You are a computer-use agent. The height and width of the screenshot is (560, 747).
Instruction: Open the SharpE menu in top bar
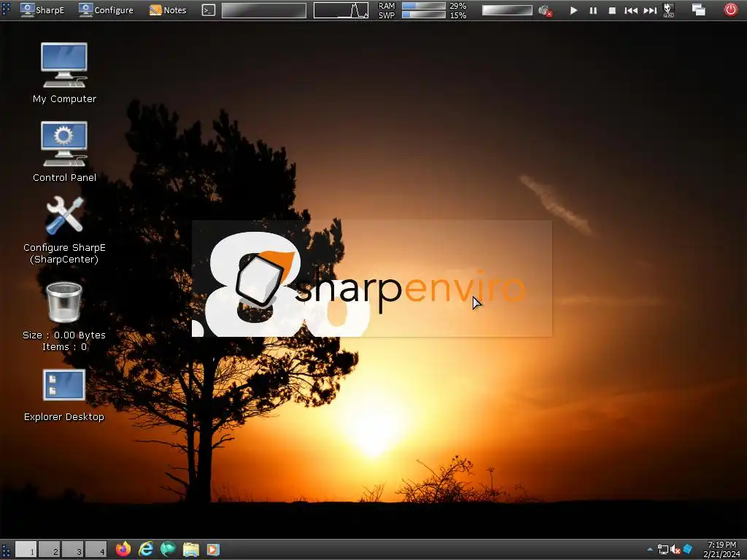pyautogui.click(x=42, y=10)
